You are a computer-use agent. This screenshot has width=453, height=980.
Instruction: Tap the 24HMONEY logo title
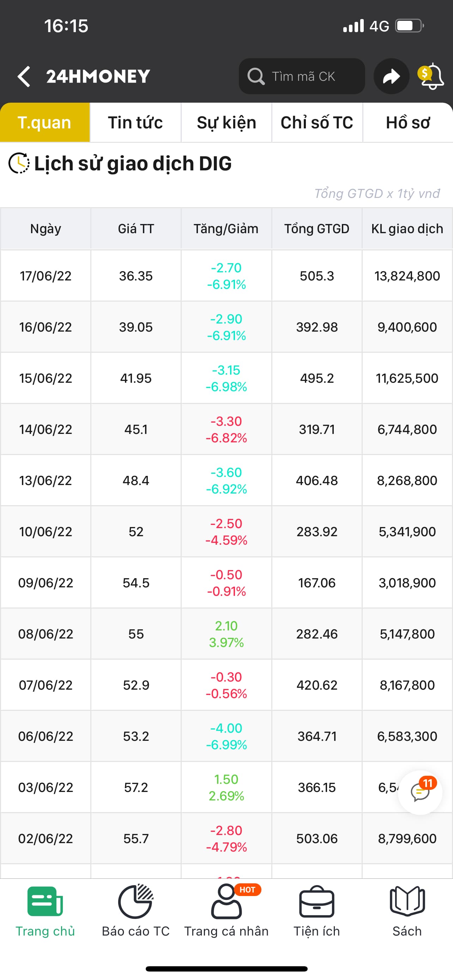(98, 77)
